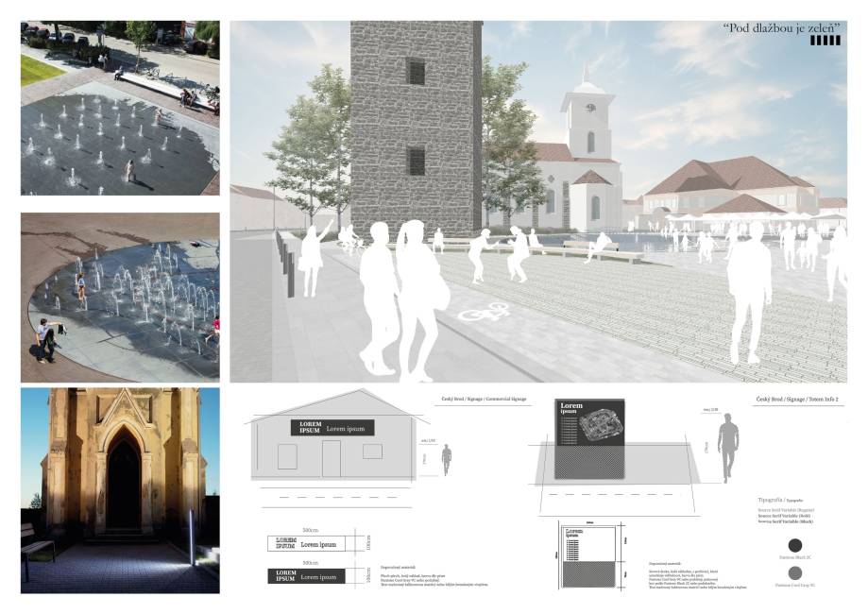Click the five black bars under the title
Viewport: 868px width, 614px height.
pos(824,41)
